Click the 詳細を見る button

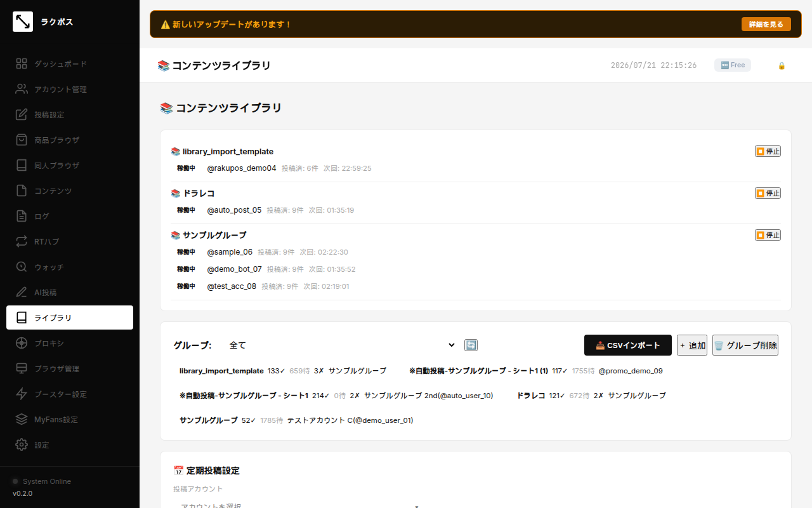pos(766,24)
